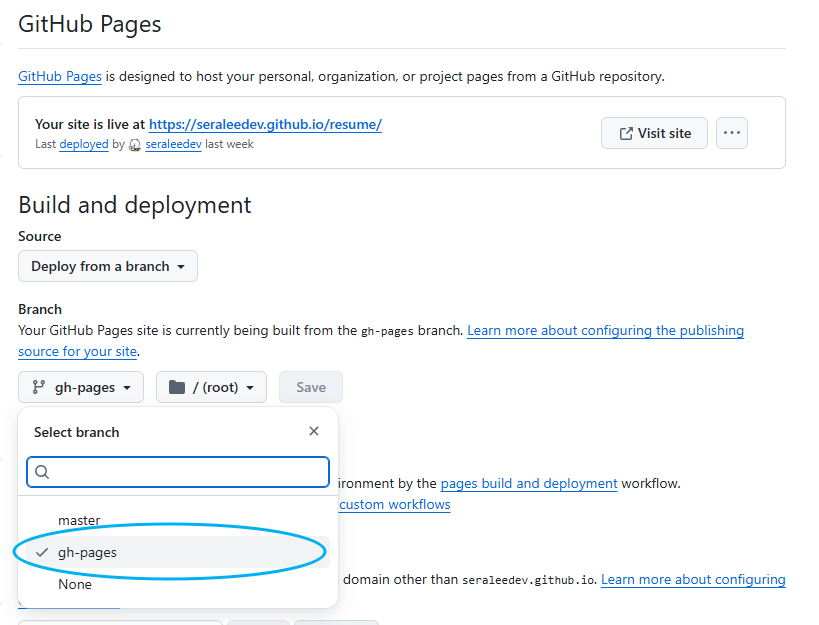Image resolution: width=819 pixels, height=625 pixels.
Task: Focus the branch search input field
Action: (178, 472)
